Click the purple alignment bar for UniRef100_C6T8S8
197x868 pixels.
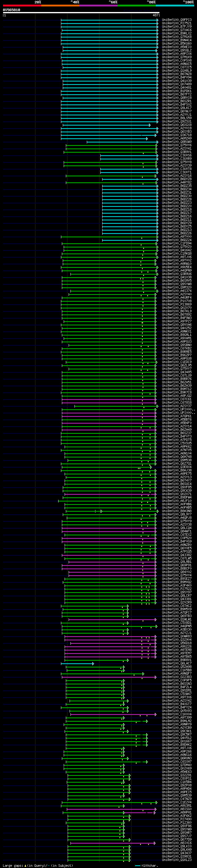109,403
